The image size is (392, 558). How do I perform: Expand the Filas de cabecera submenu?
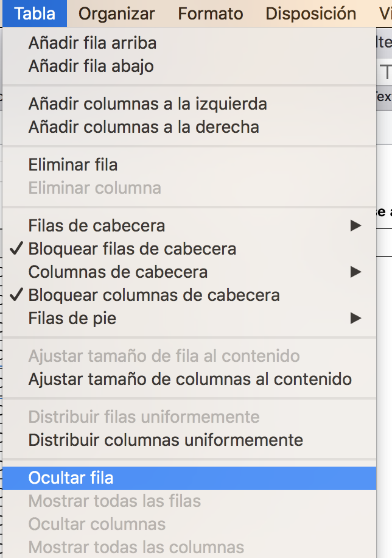point(97,226)
